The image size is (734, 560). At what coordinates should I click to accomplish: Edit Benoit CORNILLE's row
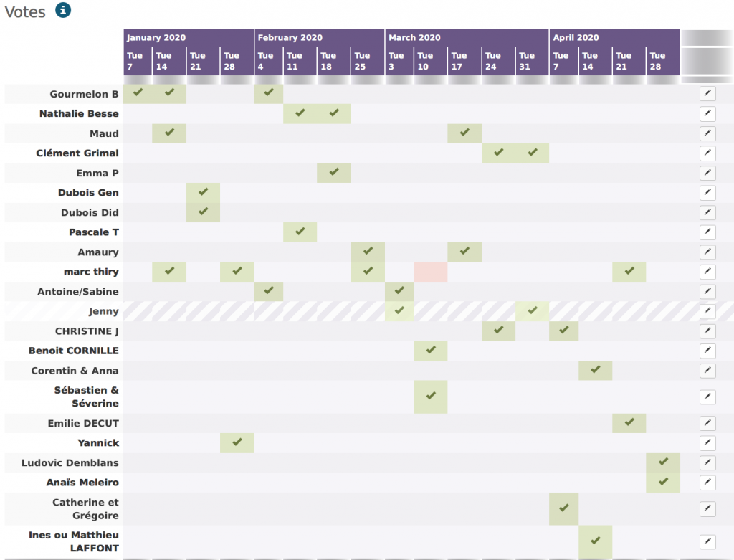pyautogui.click(x=707, y=351)
